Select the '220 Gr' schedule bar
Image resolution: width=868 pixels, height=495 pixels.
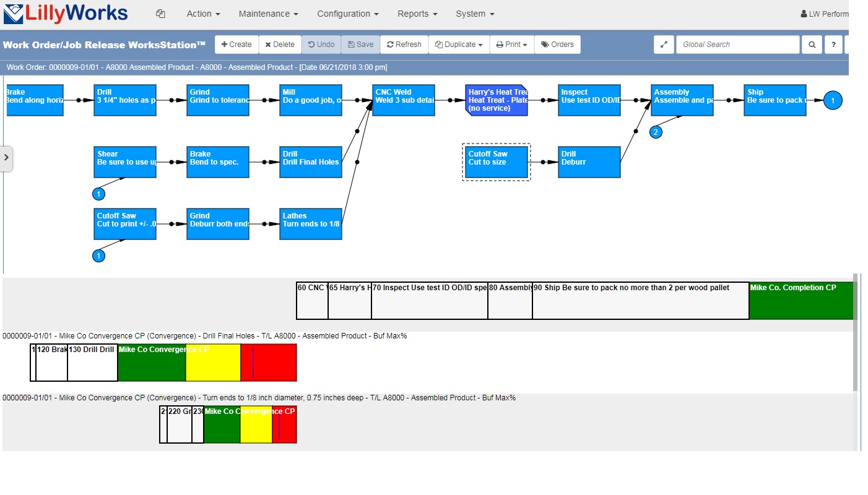180,424
